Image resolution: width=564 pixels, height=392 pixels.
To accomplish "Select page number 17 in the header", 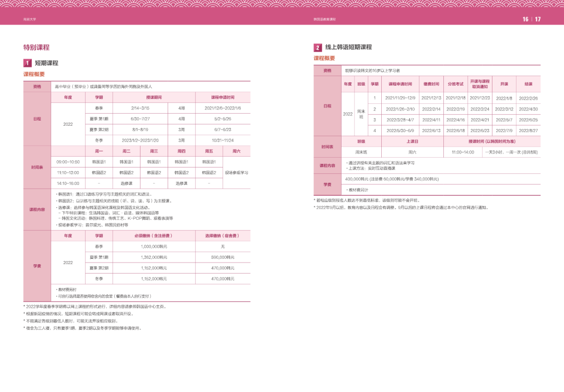I will (538, 19).
